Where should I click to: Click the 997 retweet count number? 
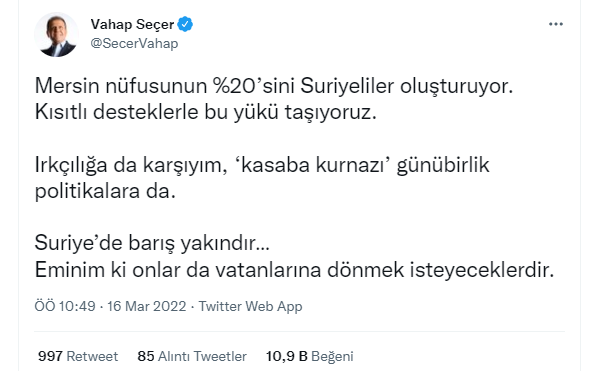click(x=50, y=356)
